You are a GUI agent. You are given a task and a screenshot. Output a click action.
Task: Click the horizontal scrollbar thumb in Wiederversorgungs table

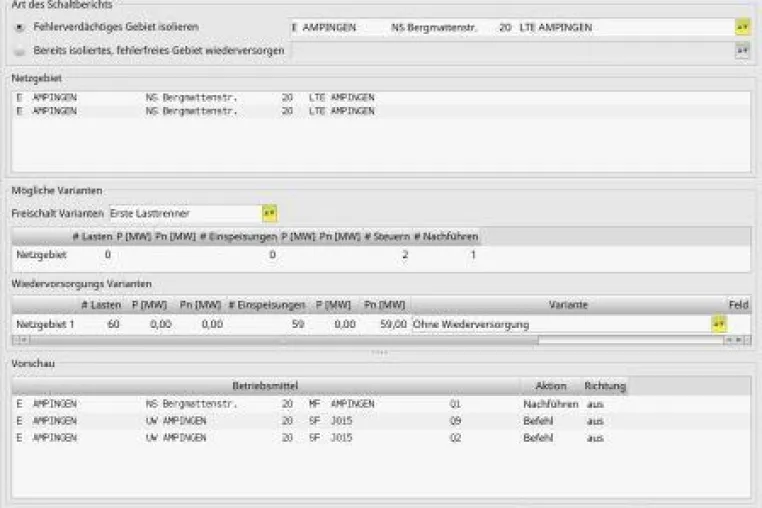[284, 340]
